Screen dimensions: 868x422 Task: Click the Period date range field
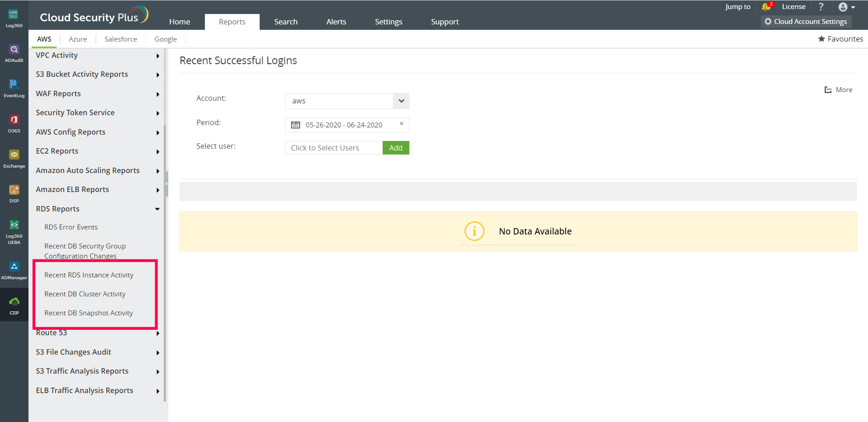click(x=347, y=125)
